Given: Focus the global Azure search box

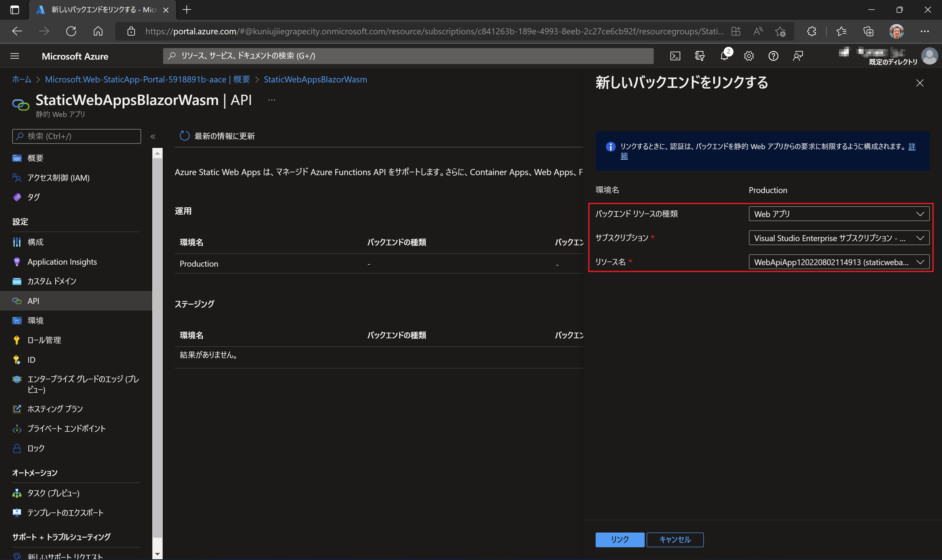Looking at the screenshot, I should click(408, 56).
